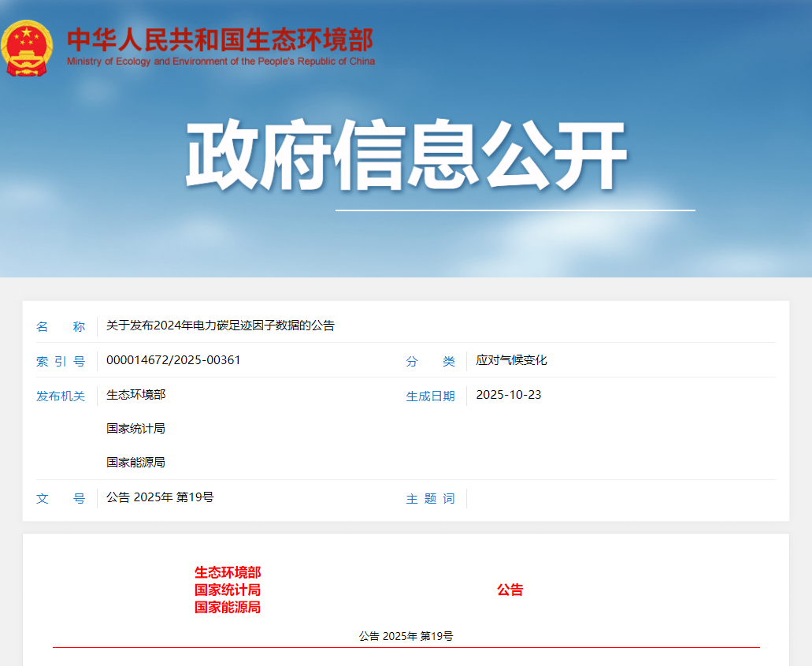The height and width of the screenshot is (666, 812).
Task: Click 生态环境部 in the issuing agency field
Action: tap(135, 395)
